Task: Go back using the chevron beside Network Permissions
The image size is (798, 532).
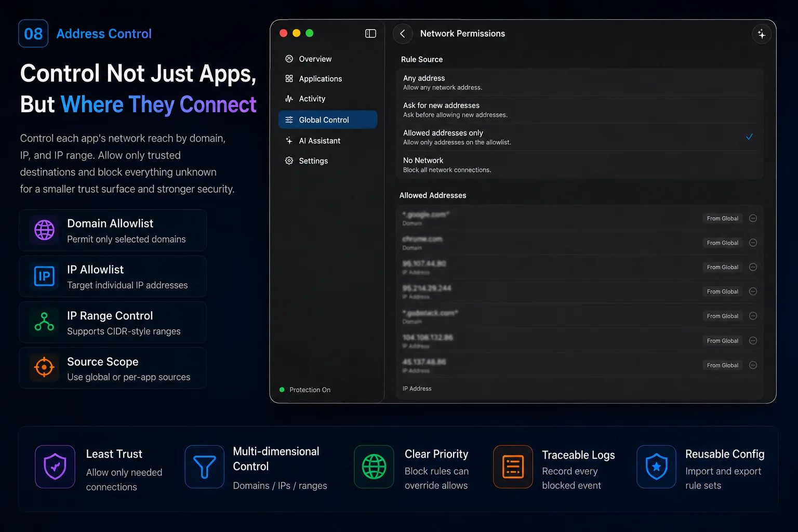Action: pos(403,34)
